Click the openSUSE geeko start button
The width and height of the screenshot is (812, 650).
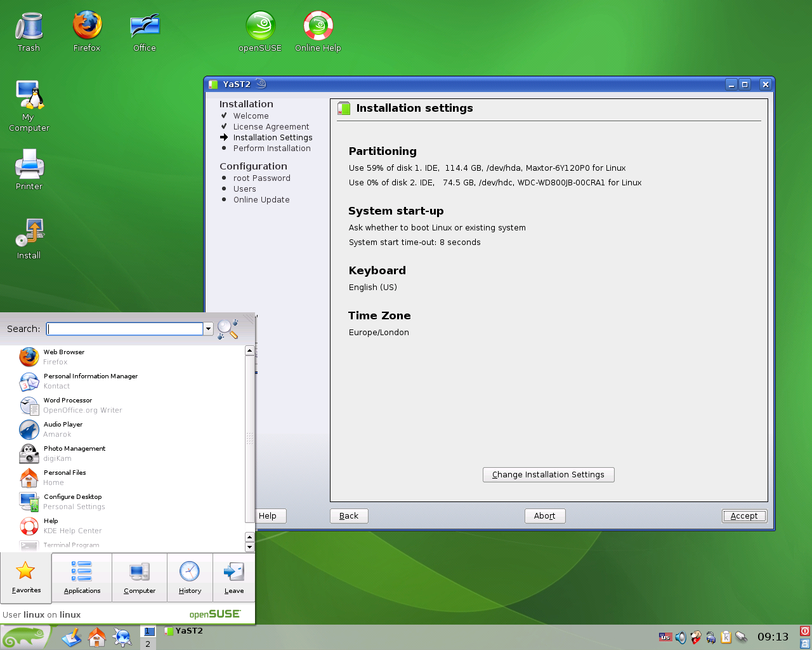pos(25,637)
